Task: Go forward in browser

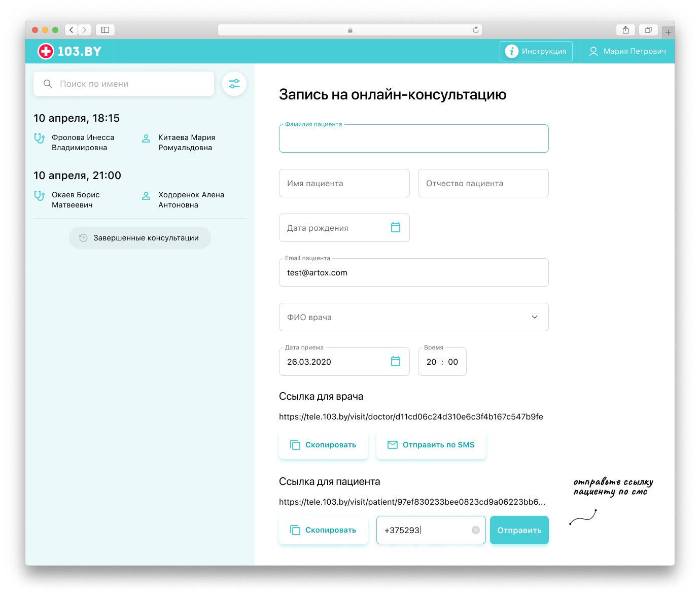Action: pos(85,30)
